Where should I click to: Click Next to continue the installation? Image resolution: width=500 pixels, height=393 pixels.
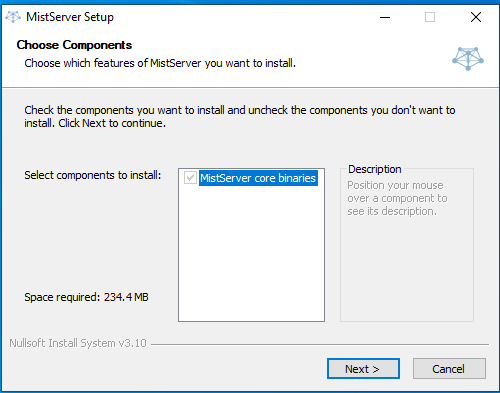click(363, 369)
